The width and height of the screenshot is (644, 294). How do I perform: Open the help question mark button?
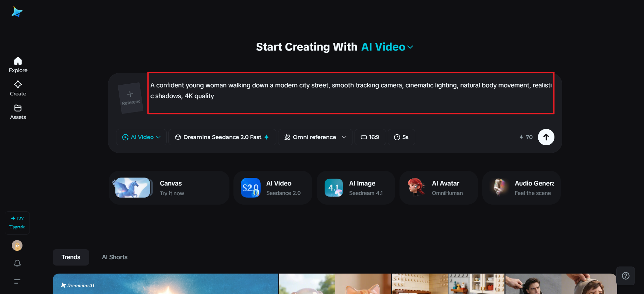pos(626,276)
